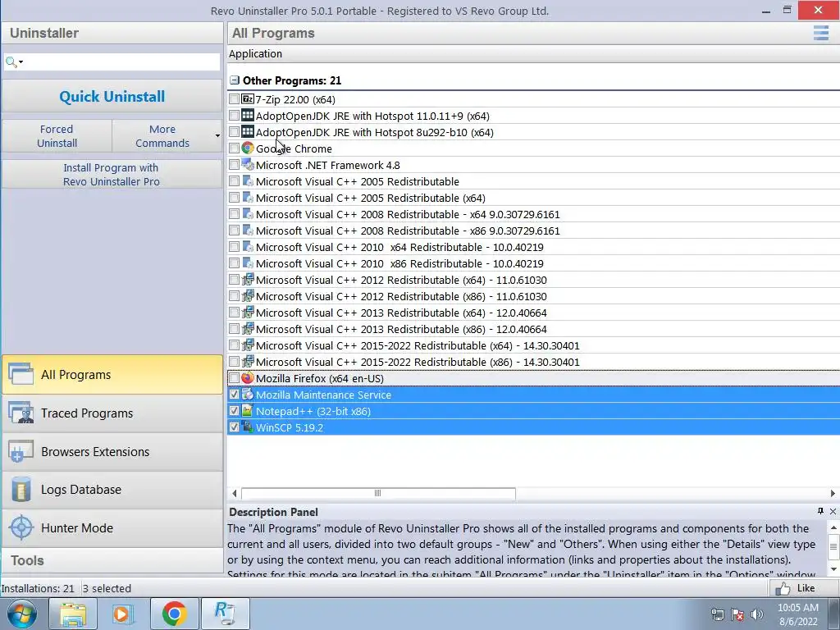Image resolution: width=840 pixels, height=630 pixels.
Task: Click the horizontal scrollbar thumb
Action: tap(378, 493)
